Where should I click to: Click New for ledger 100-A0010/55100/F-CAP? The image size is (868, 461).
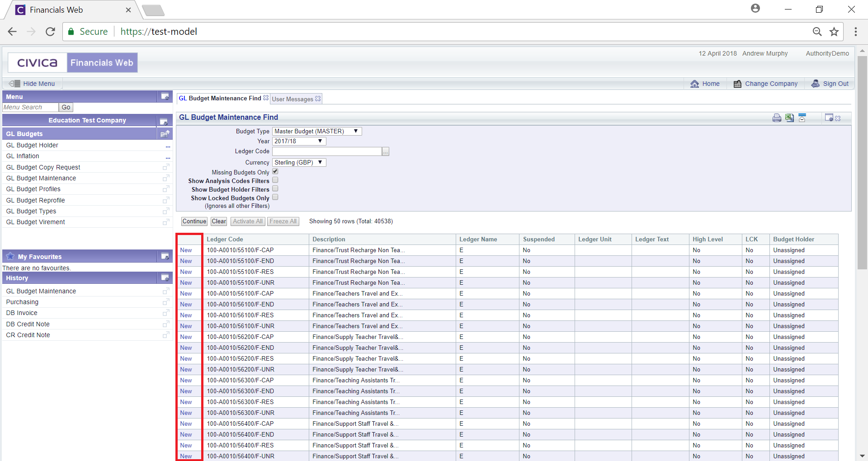tap(186, 250)
